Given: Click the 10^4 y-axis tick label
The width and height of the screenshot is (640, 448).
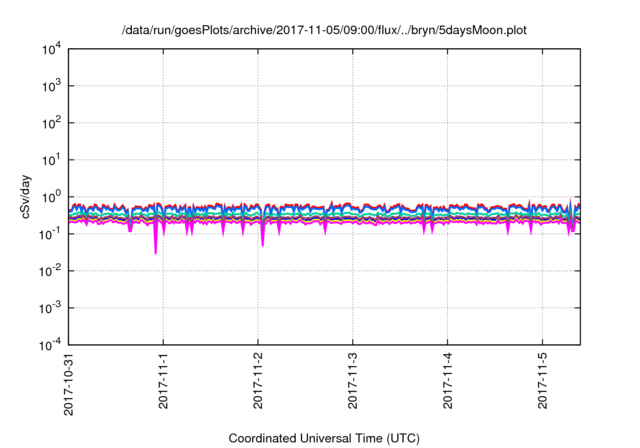Looking at the screenshot, I should [51, 49].
